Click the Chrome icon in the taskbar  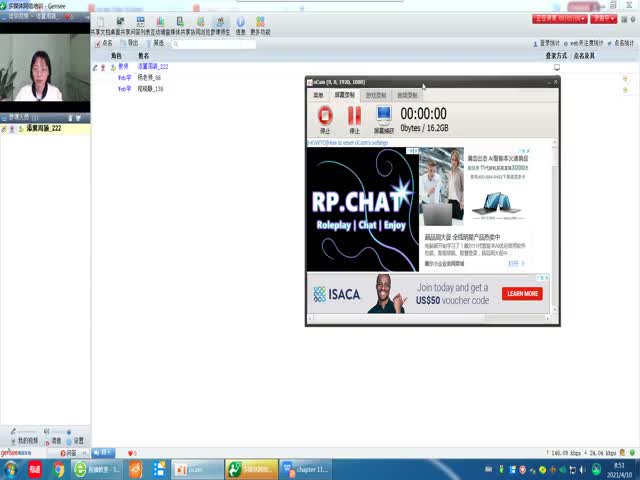tap(59, 468)
